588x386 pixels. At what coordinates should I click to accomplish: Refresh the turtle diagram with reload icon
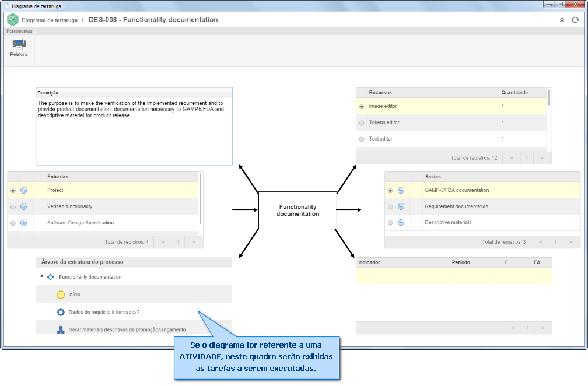pyautogui.click(x=575, y=20)
